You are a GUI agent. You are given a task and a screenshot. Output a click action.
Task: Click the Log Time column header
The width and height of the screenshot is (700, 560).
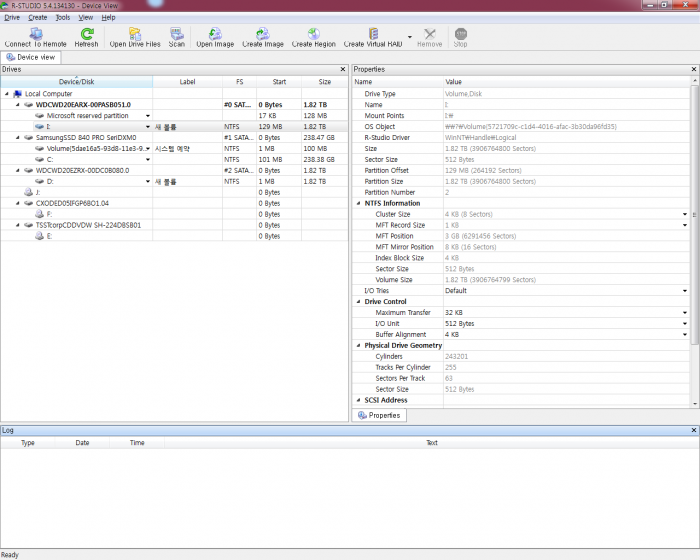point(137,443)
